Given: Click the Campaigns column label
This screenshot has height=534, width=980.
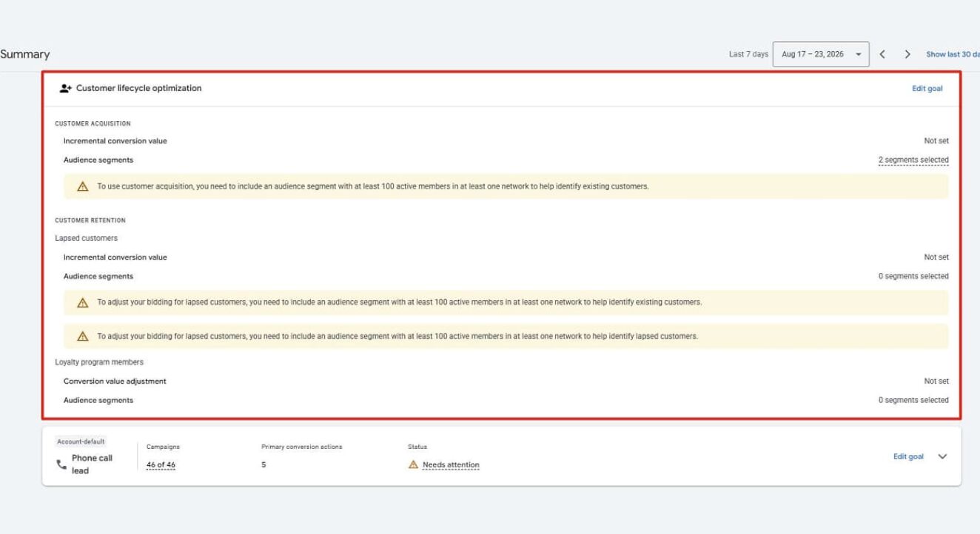Looking at the screenshot, I should click(163, 447).
